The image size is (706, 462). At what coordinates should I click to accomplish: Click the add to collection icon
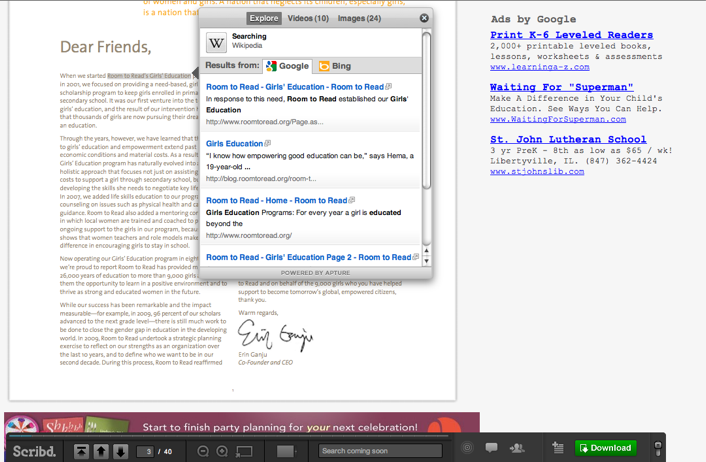558,448
